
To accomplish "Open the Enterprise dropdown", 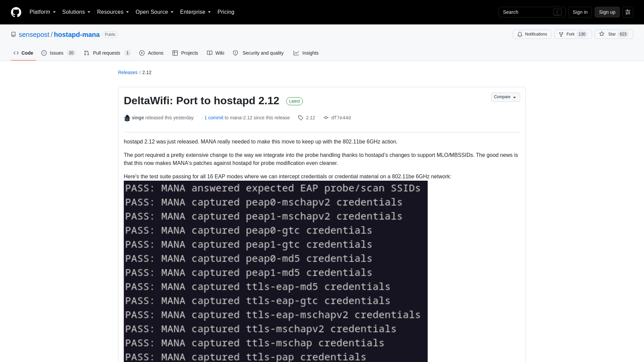I will (x=195, y=12).
